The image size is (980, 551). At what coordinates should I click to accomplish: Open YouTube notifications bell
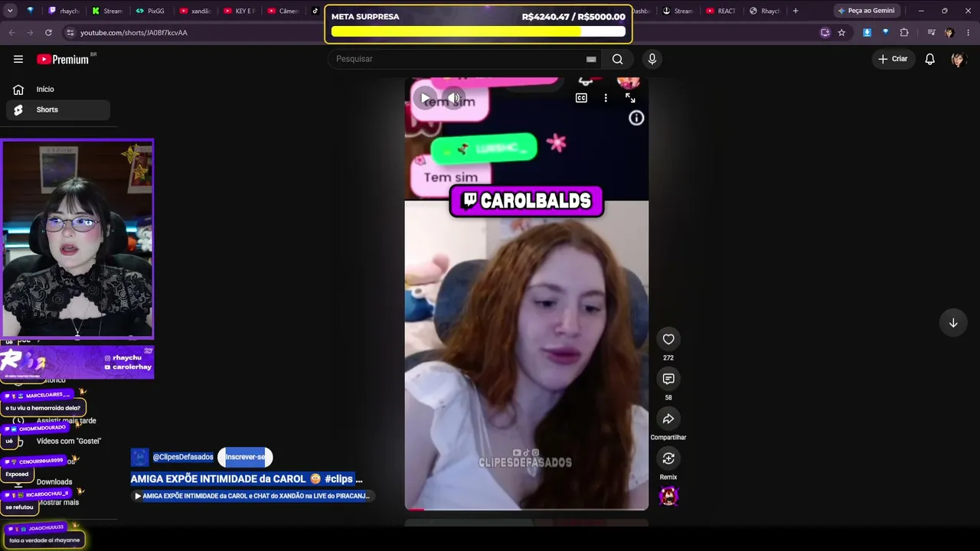tap(929, 59)
